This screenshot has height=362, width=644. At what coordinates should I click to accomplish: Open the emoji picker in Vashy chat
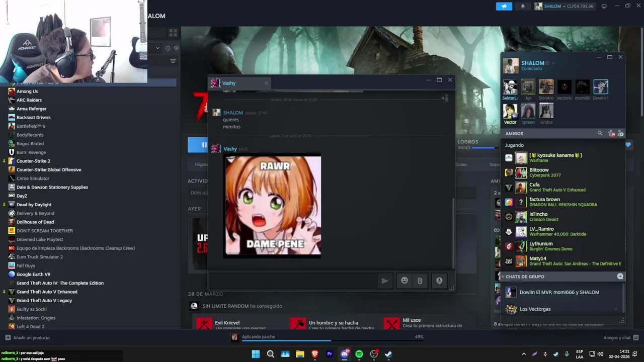pos(404,281)
